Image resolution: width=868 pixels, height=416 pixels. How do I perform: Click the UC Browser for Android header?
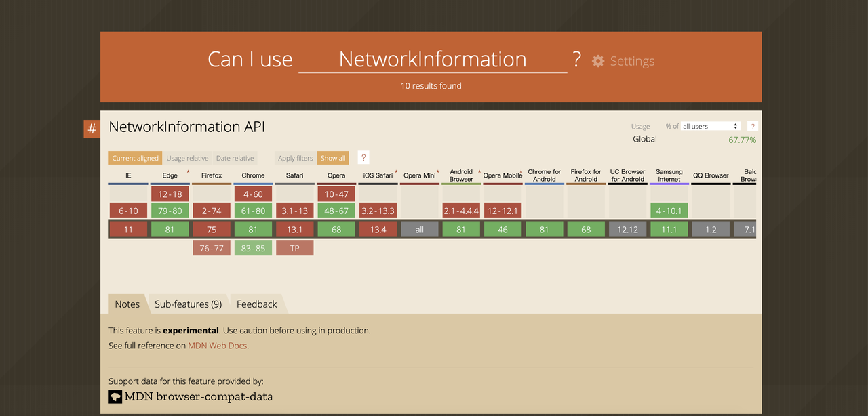[627, 175]
